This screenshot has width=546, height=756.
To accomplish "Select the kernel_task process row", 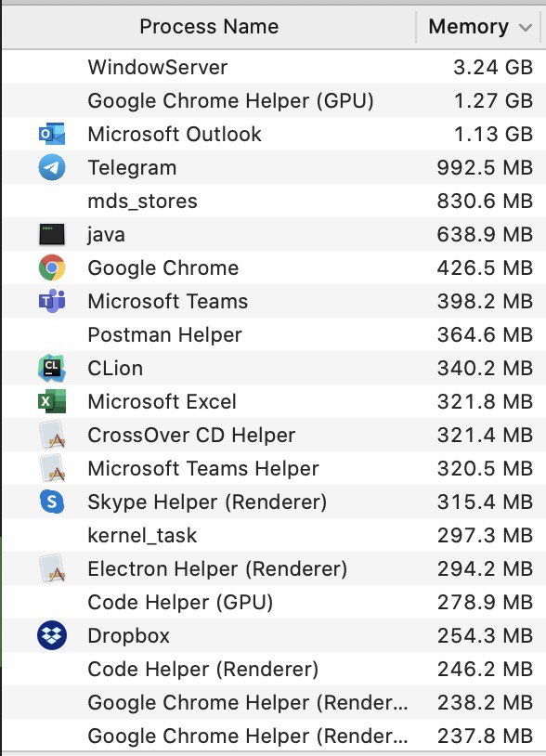I will click(x=273, y=535).
